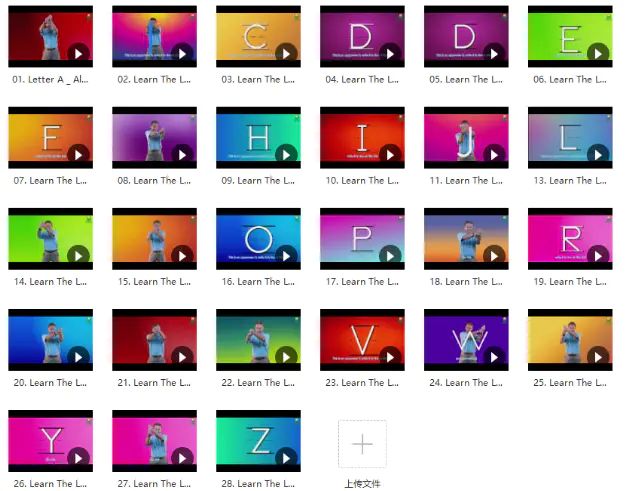This screenshot has height=491, width=630.
Task: Click the plus icon to upload a file
Action: [x=362, y=443]
